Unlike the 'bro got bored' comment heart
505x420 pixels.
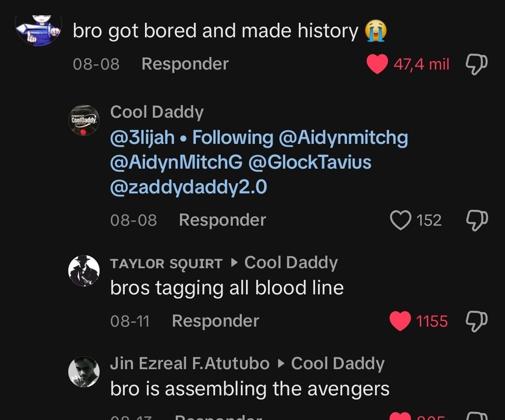(x=377, y=64)
